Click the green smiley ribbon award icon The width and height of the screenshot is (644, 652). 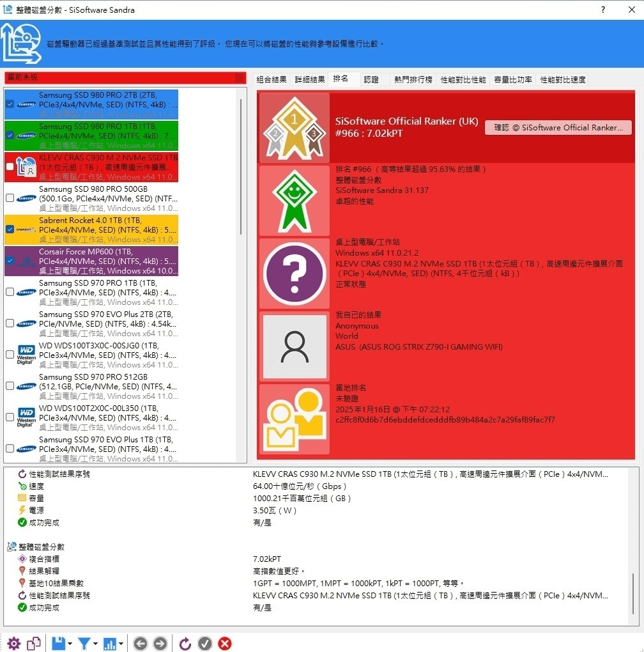point(294,201)
